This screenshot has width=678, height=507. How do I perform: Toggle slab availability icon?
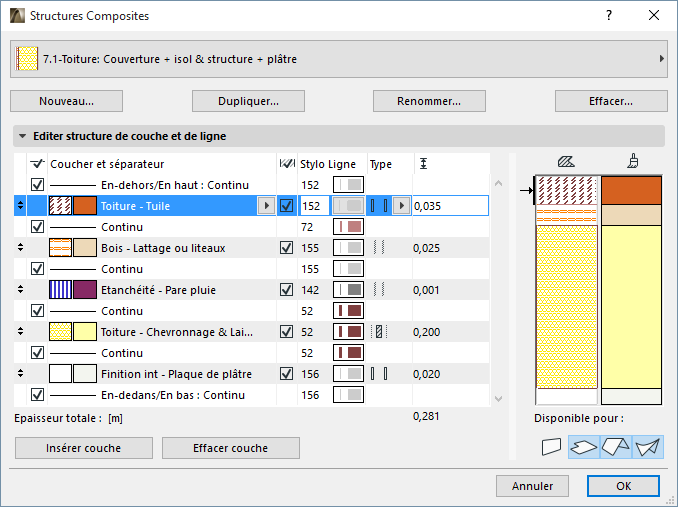pos(584,446)
